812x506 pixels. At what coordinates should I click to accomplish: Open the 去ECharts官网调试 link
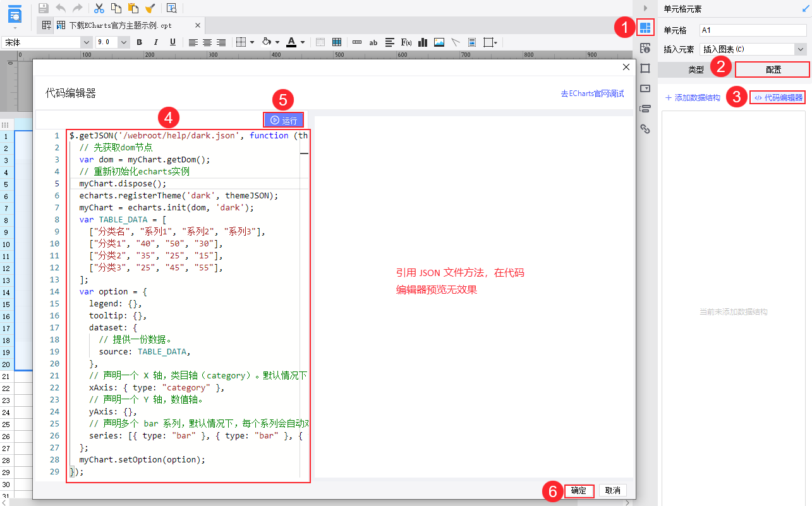592,93
